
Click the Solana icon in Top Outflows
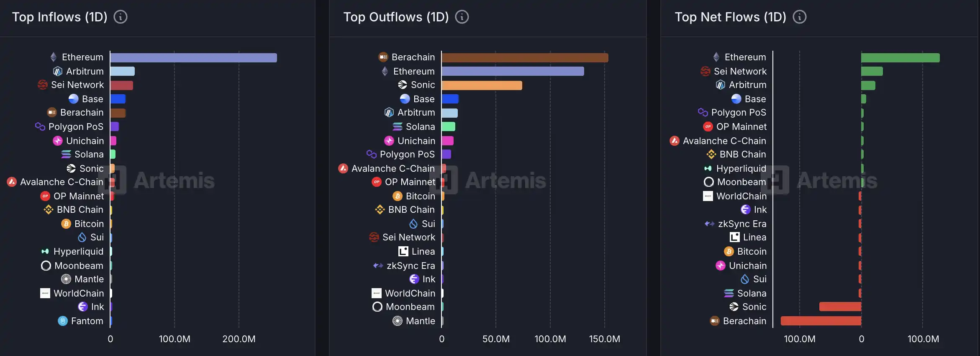398,126
